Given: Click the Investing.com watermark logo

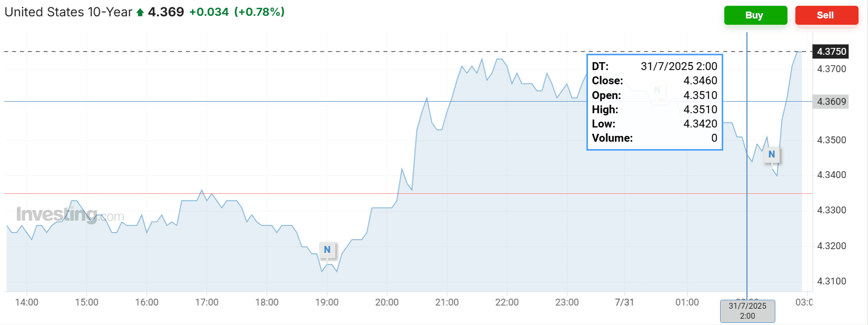Looking at the screenshot, I should pos(70,215).
